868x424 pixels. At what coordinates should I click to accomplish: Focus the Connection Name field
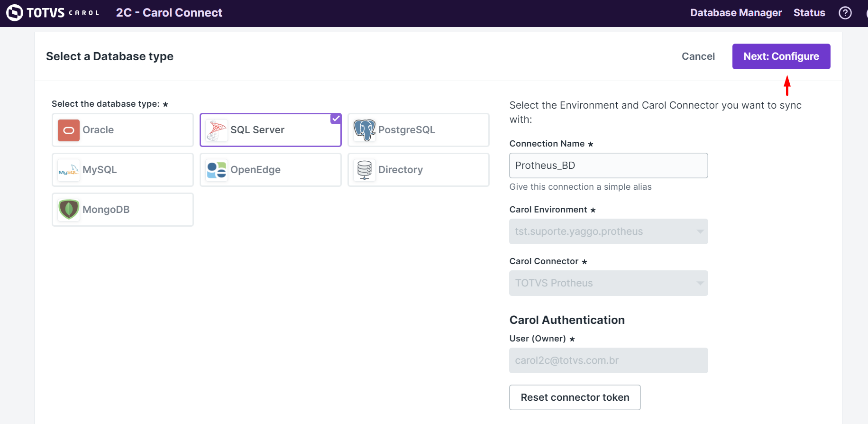point(609,166)
